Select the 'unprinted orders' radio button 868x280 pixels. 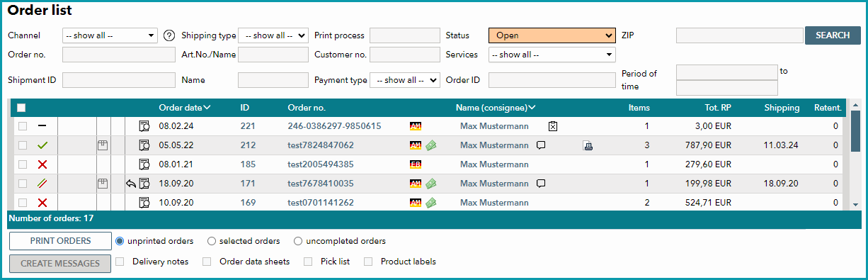point(120,241)
